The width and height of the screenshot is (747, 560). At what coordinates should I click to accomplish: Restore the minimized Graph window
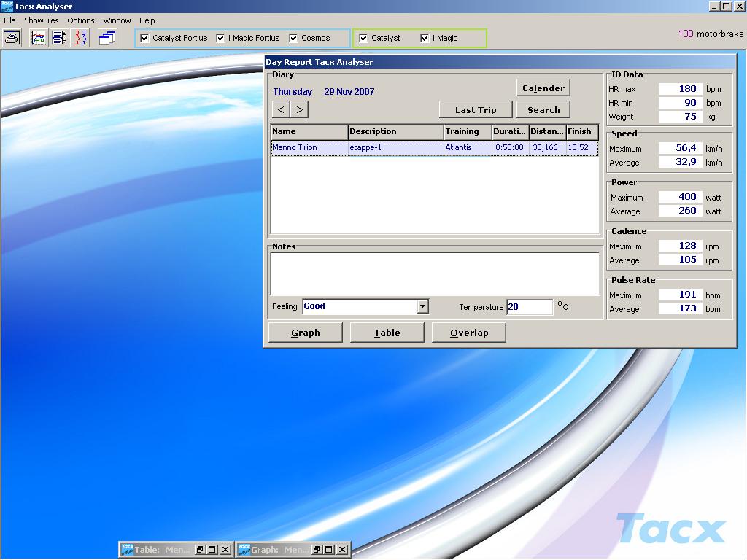pos(316,550)
